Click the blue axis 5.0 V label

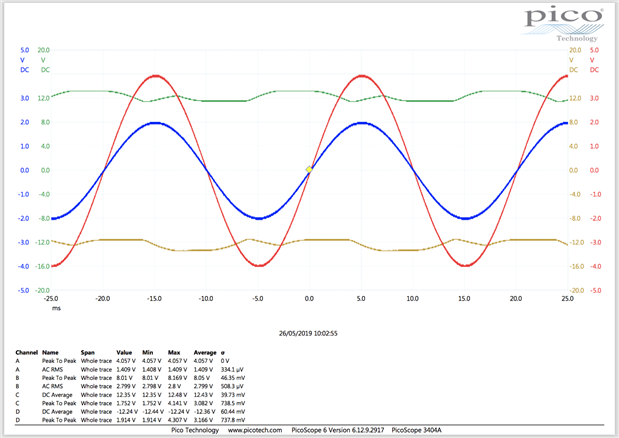(24, 49)
